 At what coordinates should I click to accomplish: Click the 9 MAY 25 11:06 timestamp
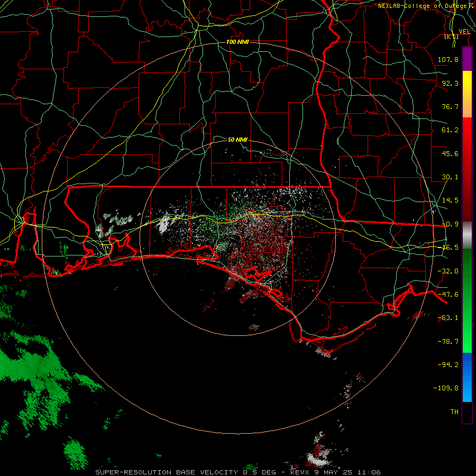click(347, 472)
